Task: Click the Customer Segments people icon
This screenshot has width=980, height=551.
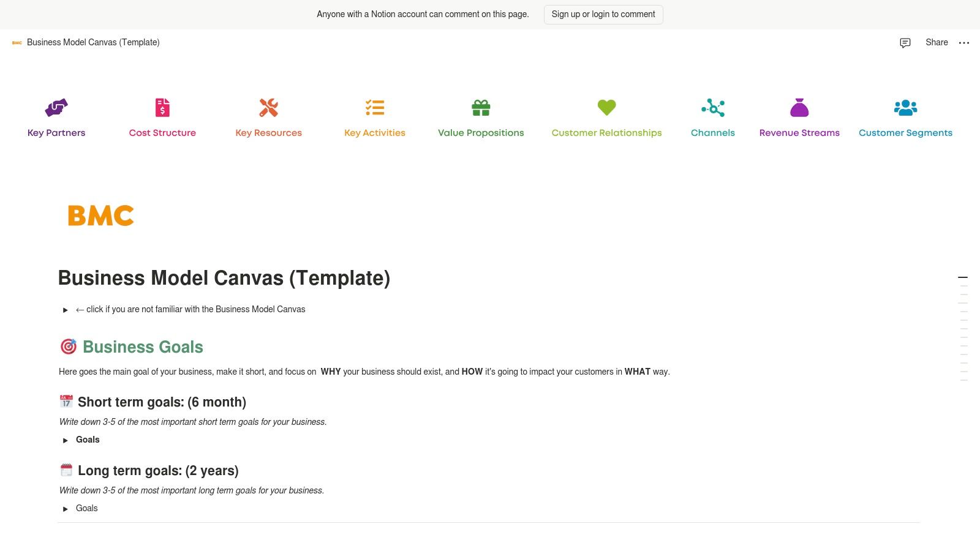Action: point(905,108)
